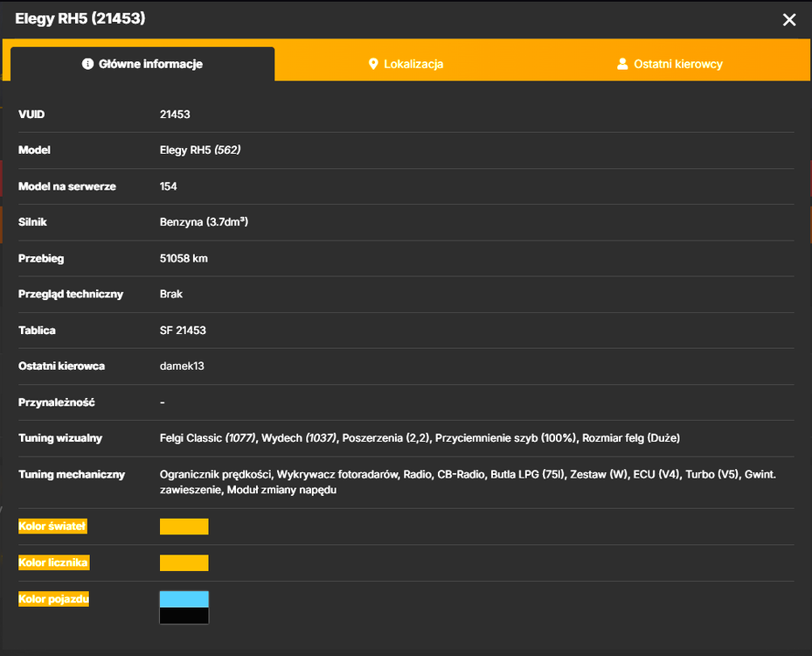Click the Przegląd techniczny value Brak
This screenshot has width=812, height=656.
click(171, 294)
